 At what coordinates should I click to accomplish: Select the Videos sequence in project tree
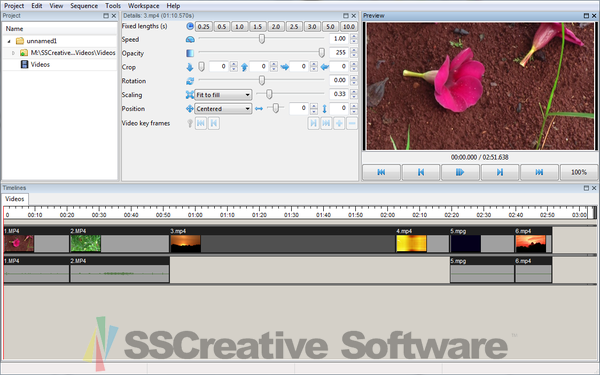click(x=40, y=65)
